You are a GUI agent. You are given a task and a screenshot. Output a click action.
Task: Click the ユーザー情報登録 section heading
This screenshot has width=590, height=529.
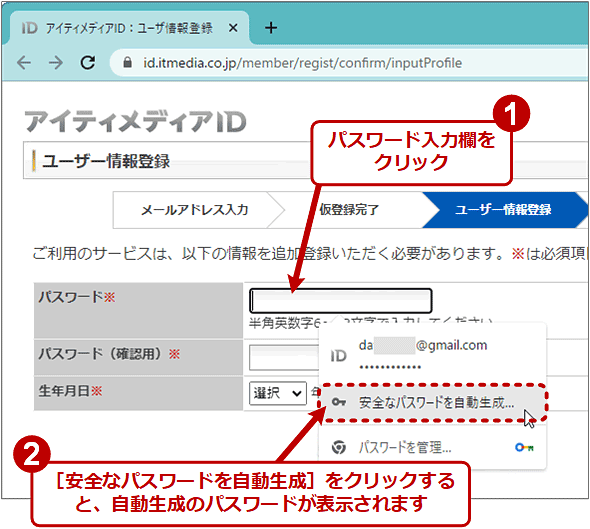click(106, 161)
